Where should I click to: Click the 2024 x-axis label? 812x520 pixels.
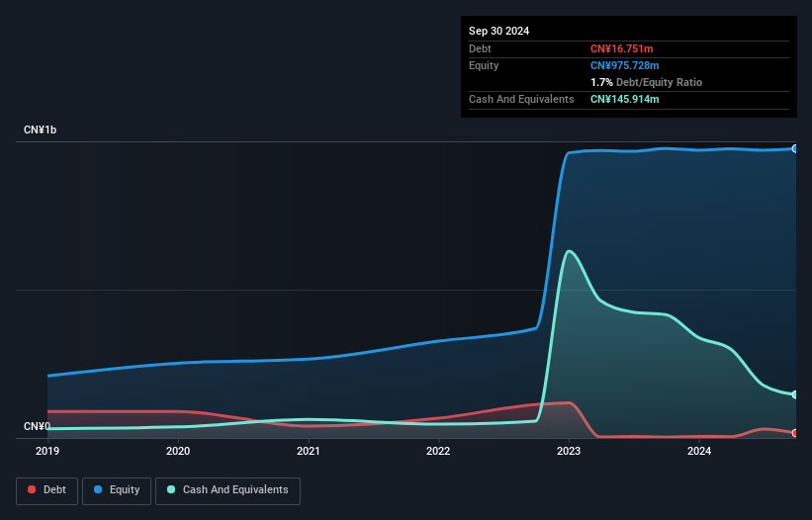point(699,451)
